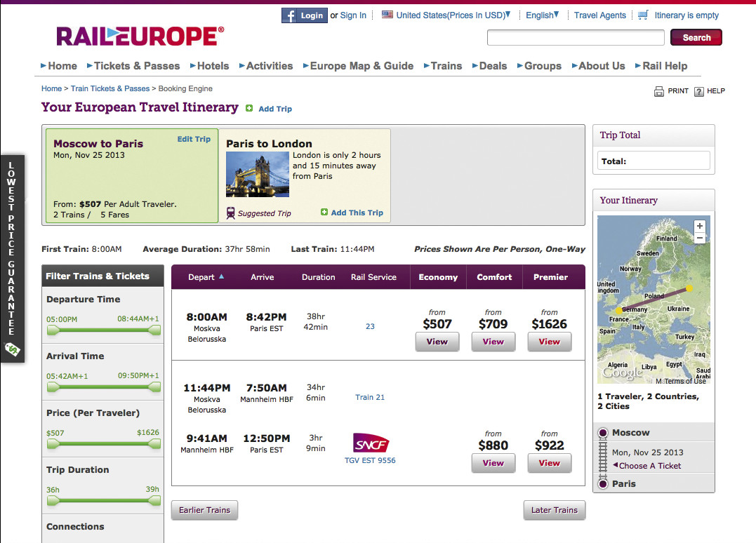
Task: Click the Price slider right handle
Action: tap(157, 444)
